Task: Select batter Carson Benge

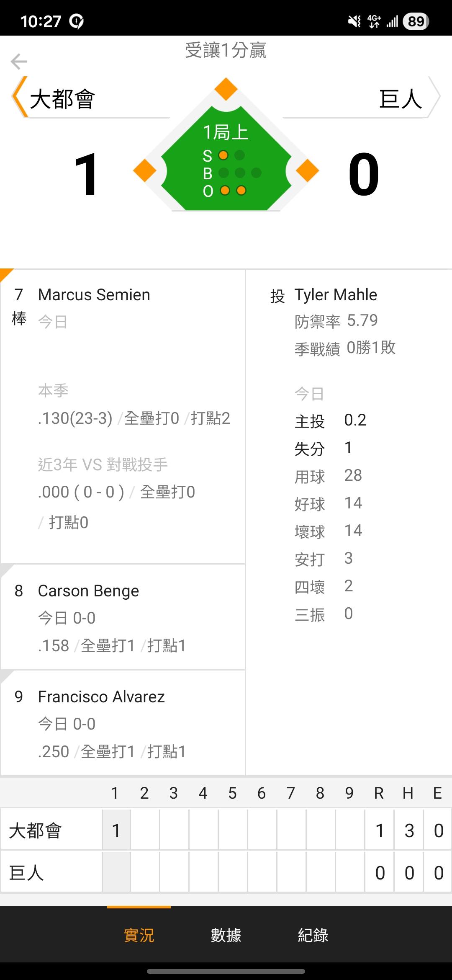Action: click(88, 591)
